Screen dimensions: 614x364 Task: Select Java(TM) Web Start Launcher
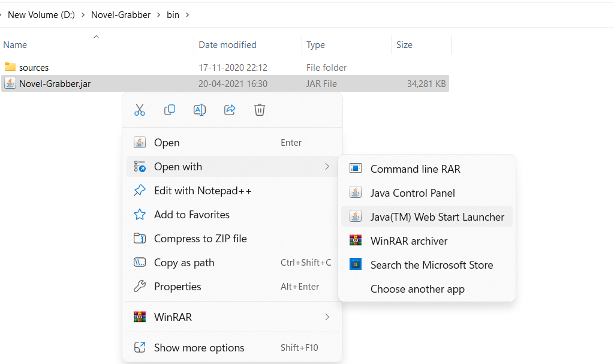[x=427, y=216]
